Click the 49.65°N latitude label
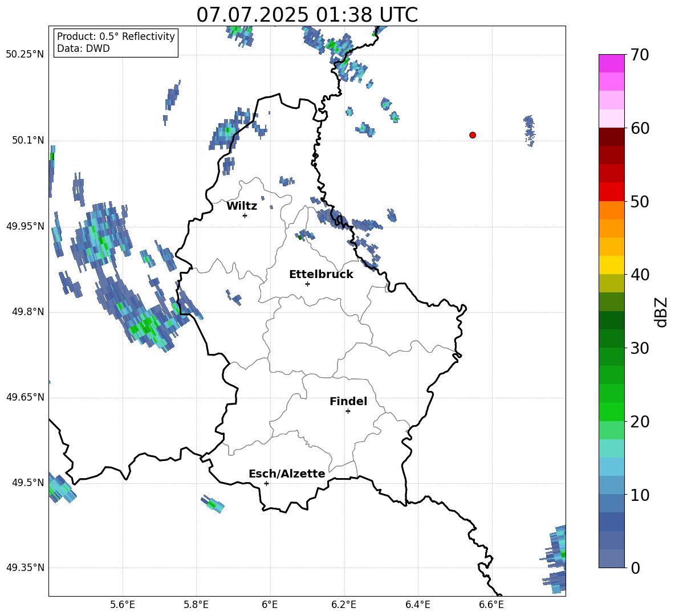Image resolution: width=675 pixels, height=616 pixels. click(x=25, y=397)
